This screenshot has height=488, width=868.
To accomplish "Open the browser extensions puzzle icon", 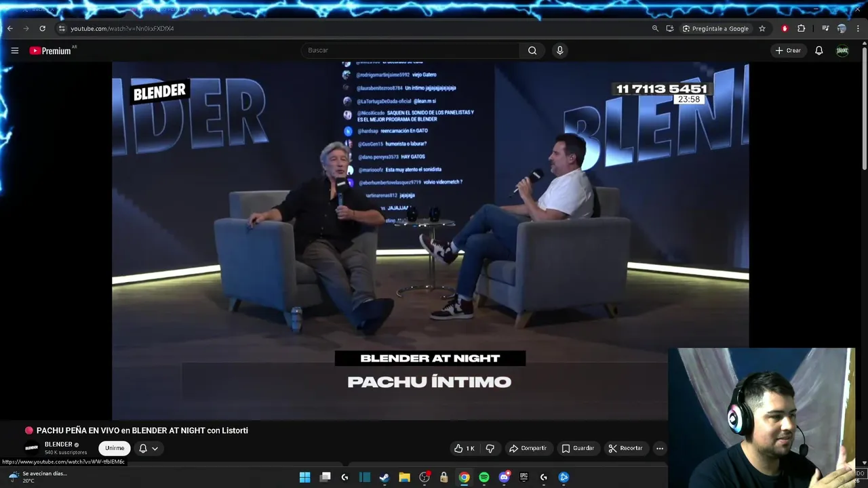I will pyautogui.click(x=802, y=28).
